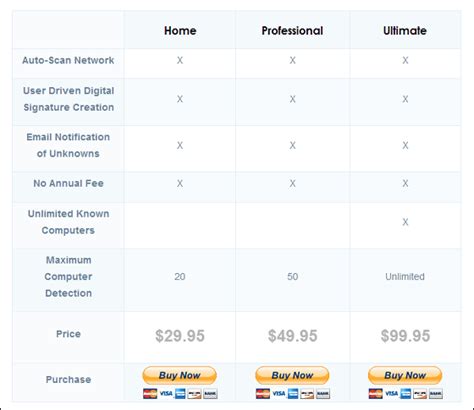Click the $99.95 Ultimate price
Screen dimensions: 474x410
tap(405, 336)
